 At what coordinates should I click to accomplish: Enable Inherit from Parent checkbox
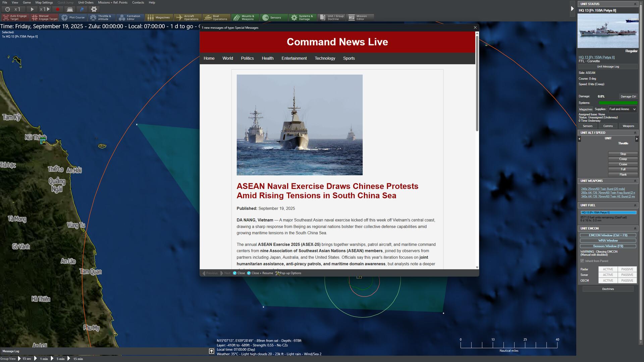coord(582,261)
